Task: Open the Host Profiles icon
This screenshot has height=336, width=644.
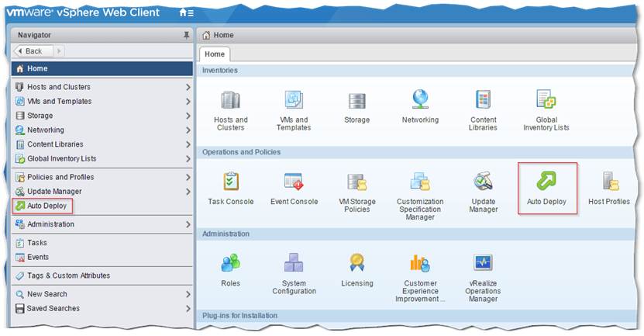Action: 611,182
